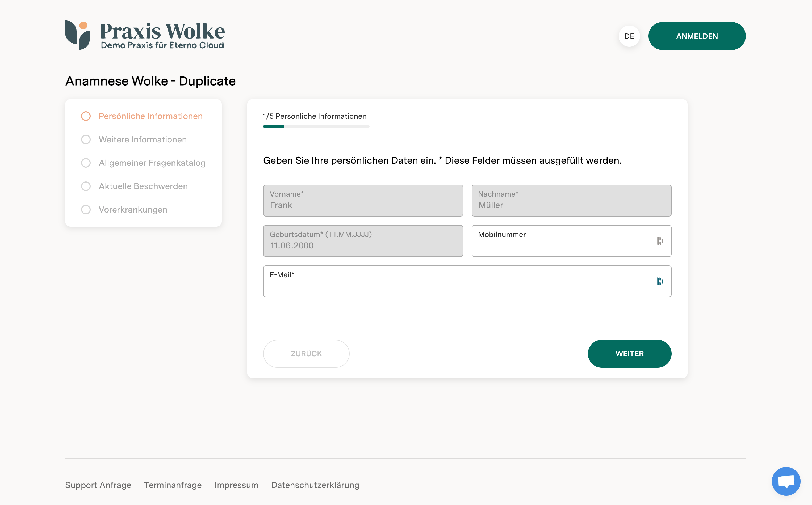
Task: Click the '1/5 Persönliche Informationen' step text
Action: pyautogui.click(x=315, y=116)
